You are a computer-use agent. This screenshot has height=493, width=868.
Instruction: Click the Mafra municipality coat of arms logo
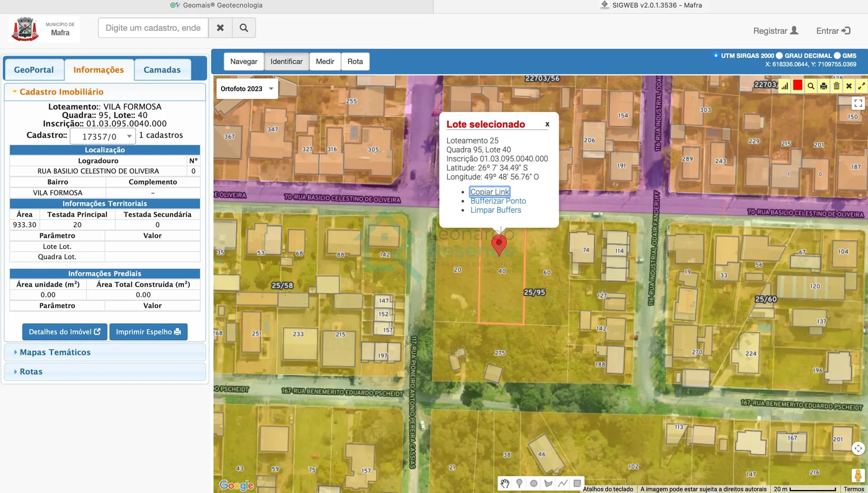point(25,29)
